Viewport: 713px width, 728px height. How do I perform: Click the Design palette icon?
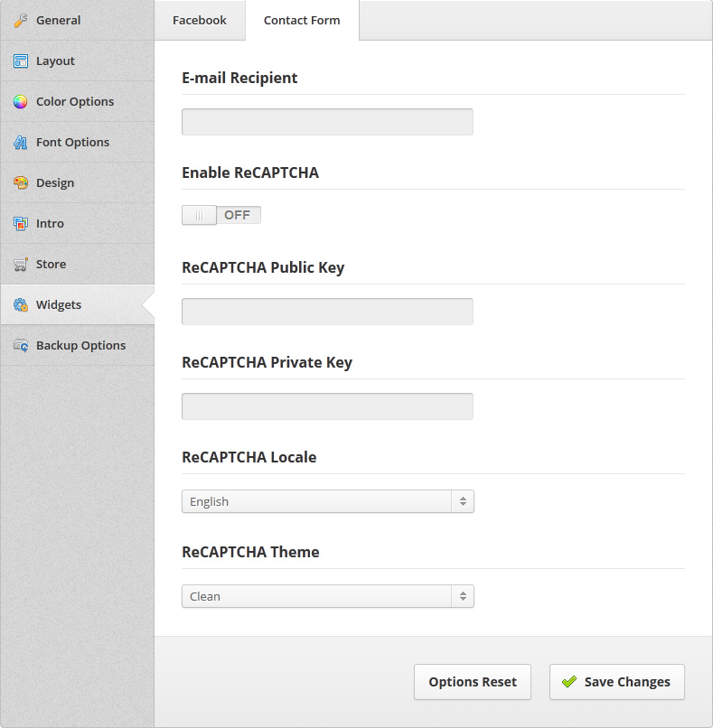click(x=21, y=183)
